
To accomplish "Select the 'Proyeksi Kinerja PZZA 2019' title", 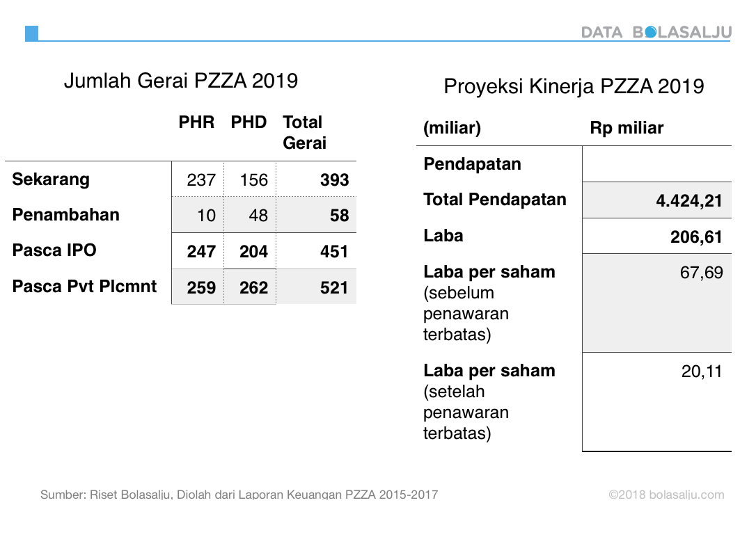I will pyautogui.click(x=574, y=86).
